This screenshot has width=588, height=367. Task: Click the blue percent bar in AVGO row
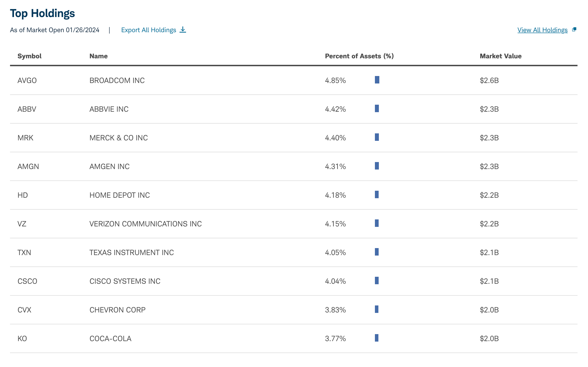pyautogui.click(x=377, y=80)
